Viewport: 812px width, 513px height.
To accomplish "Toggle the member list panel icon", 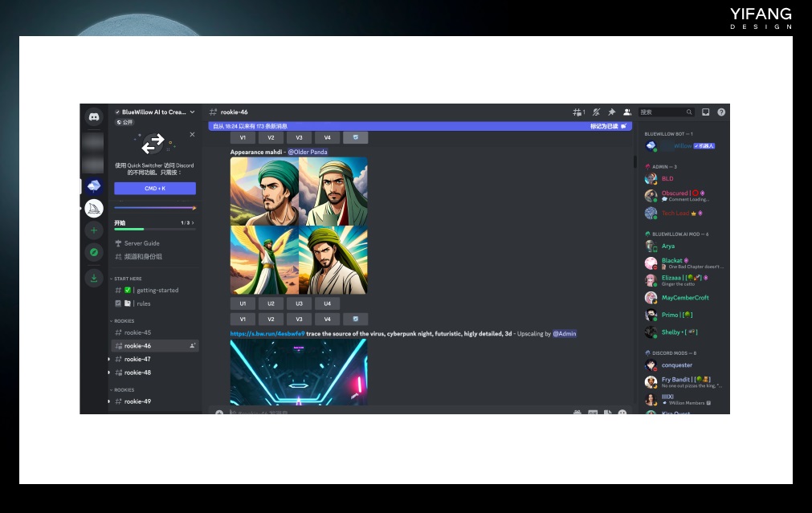I will (626, 112).
